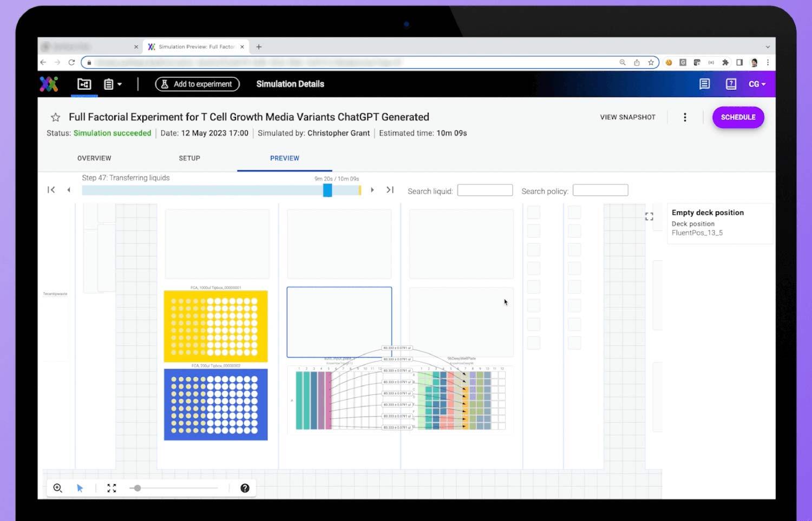Switch to the OVERVIEW tab
Viewport: 812px width, 521px height.
(94, 158)
